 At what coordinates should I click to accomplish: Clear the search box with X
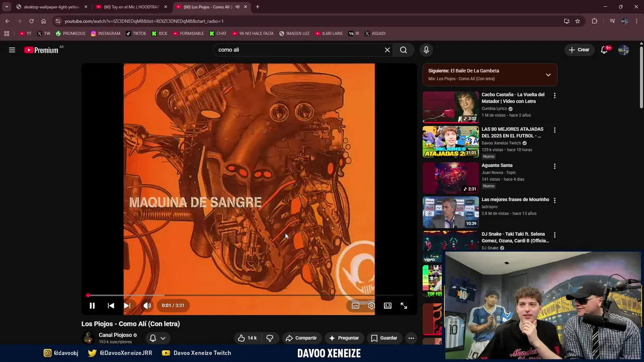387,50
